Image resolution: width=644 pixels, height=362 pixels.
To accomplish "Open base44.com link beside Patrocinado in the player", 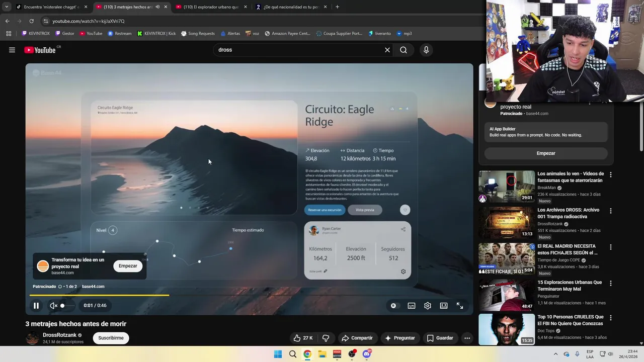I will tap(93, 287).
